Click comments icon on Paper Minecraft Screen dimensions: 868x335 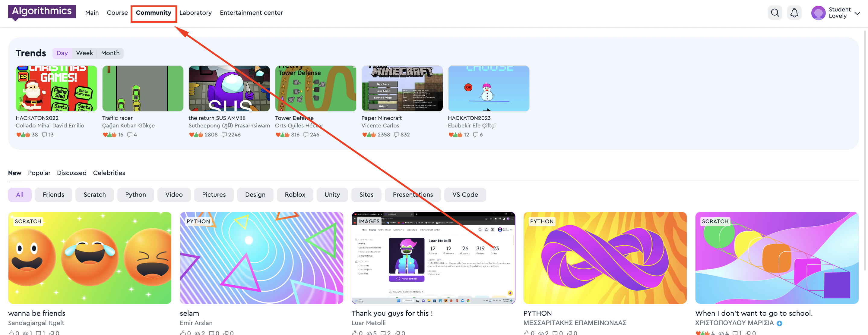tap(396, 135)
